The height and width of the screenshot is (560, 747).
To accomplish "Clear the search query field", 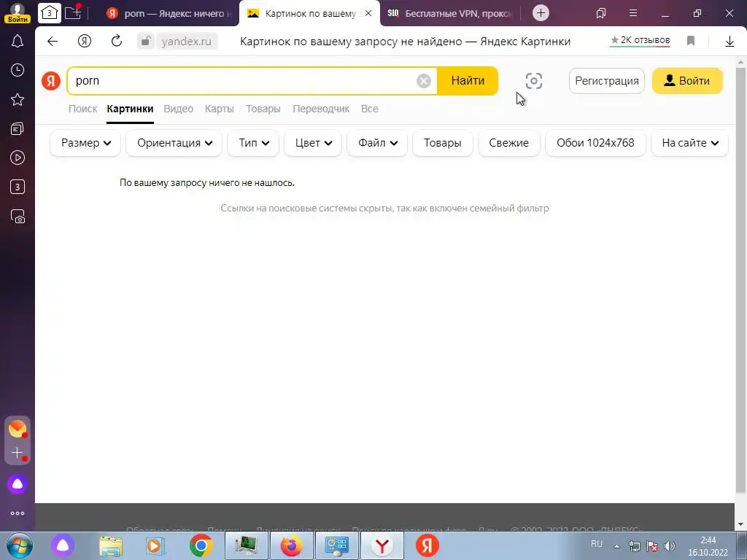I will (x=424, y=81).
